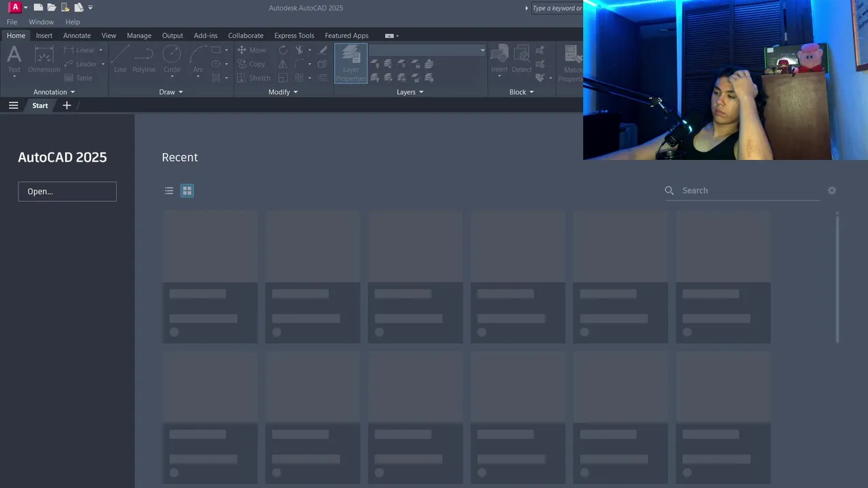The height and width of the screenshot is (488, 868).
Task: Click the Open folder icon in quick access toolbar
Action: [52, 7]
